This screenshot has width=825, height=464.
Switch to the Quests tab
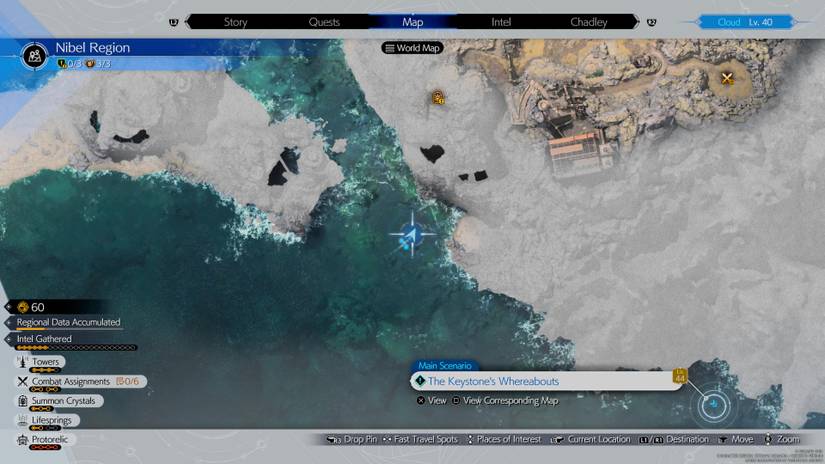[x=324, y=22]
